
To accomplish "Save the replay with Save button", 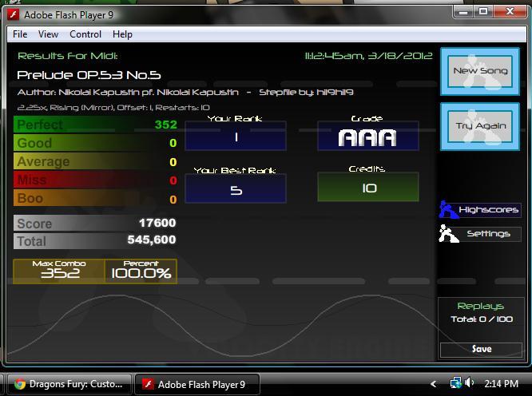I will (481, 350).
